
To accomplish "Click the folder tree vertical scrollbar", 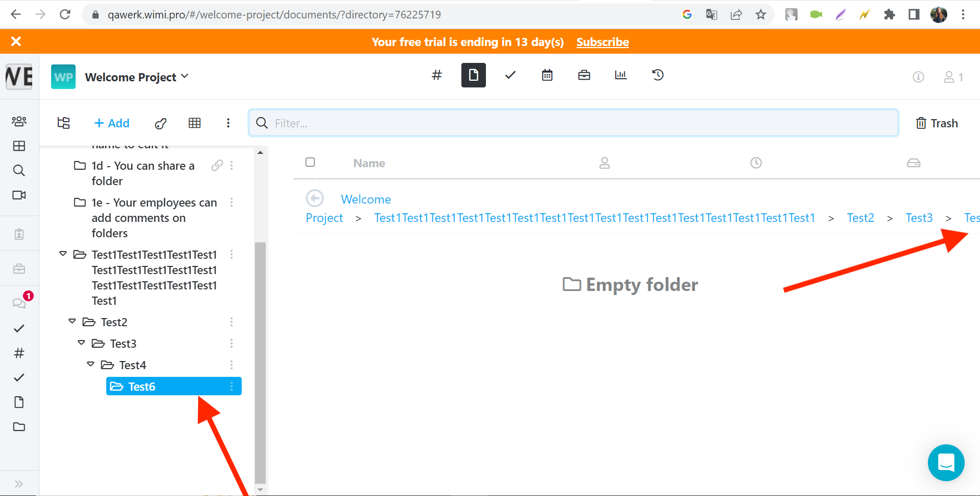I will (260, 362).
